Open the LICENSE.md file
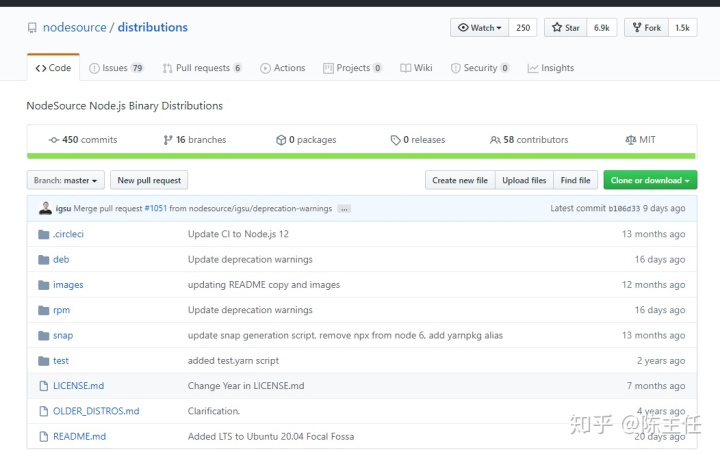The height and width of the screenshot is (454, 720). (79, 386)
